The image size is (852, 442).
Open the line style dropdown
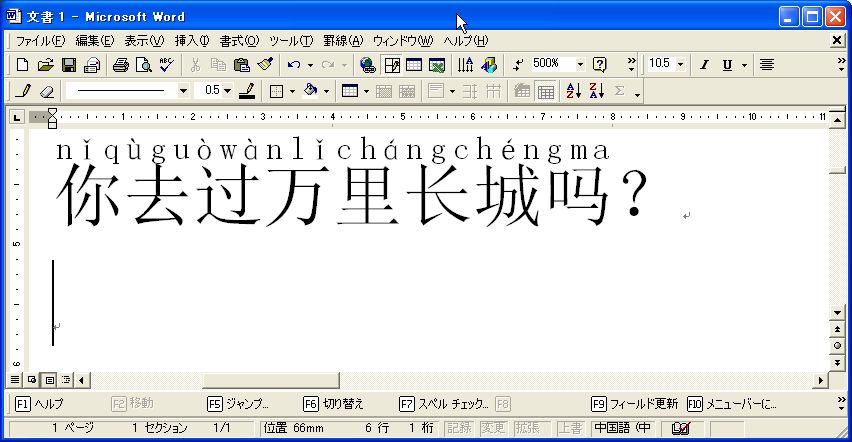(x=183, y=91)
